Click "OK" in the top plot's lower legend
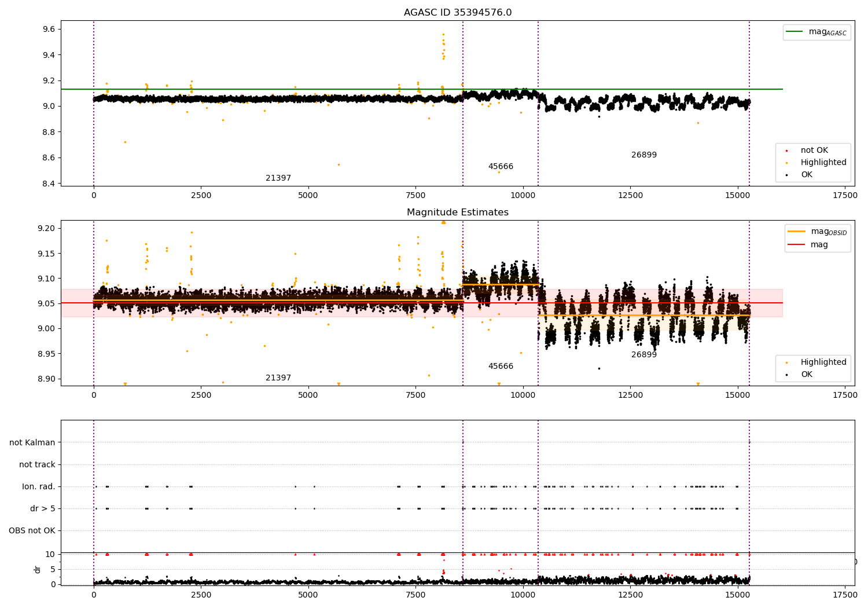Image resolution: width=868 pixels, height=608 pixels. coord(807,175)
